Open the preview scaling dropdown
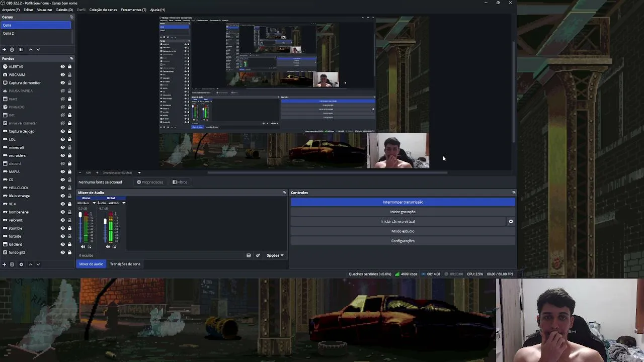 point(139,173)
